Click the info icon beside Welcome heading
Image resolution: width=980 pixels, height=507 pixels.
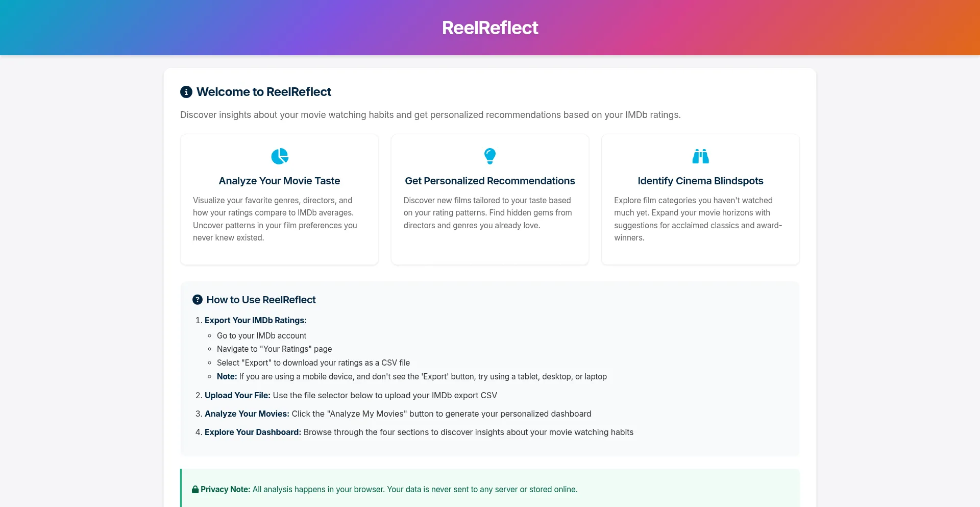click(x=186, y=92)
